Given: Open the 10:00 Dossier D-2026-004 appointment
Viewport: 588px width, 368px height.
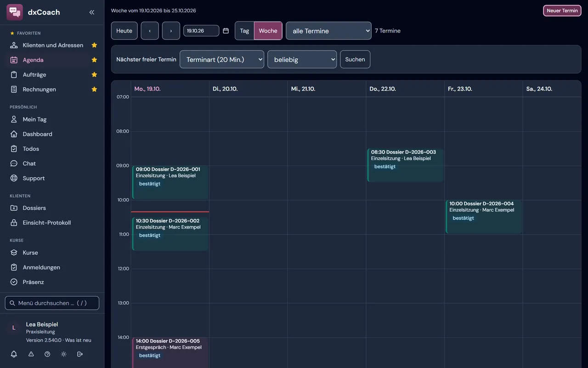Looking at the screenshot, I should coord(484,217).
